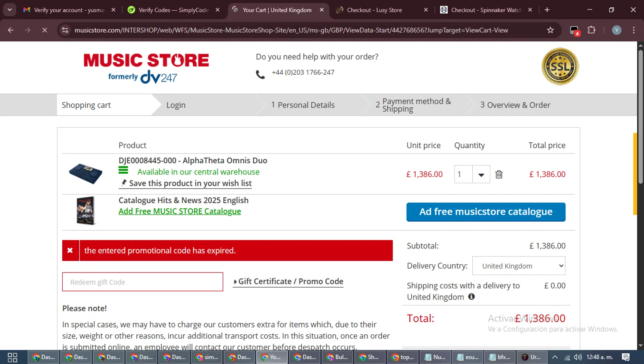
Task: Open the Chrome profile avatar Y
Action: point(617,30)
